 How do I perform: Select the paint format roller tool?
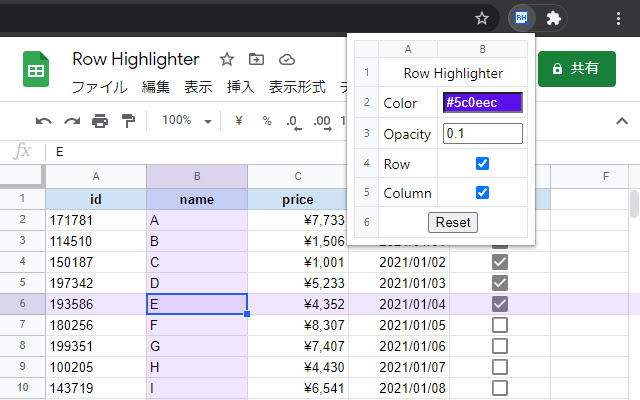(x=128, y=121)
